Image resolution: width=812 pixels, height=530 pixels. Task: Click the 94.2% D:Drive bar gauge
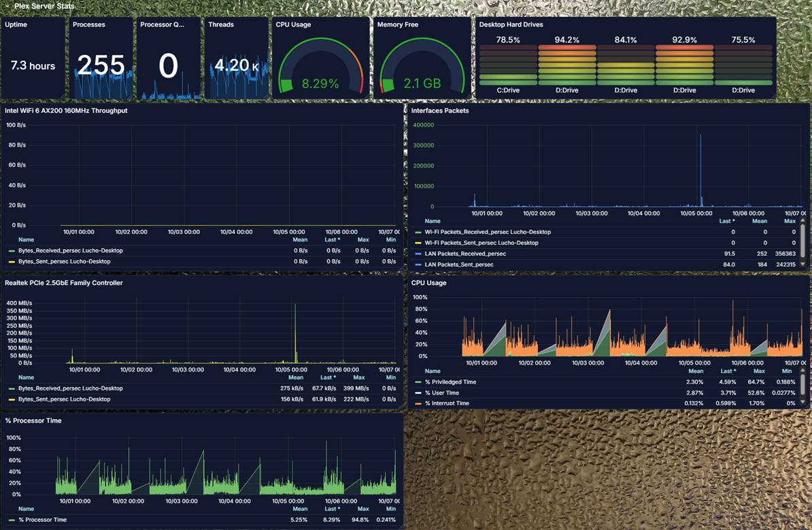tap(566, 65)
